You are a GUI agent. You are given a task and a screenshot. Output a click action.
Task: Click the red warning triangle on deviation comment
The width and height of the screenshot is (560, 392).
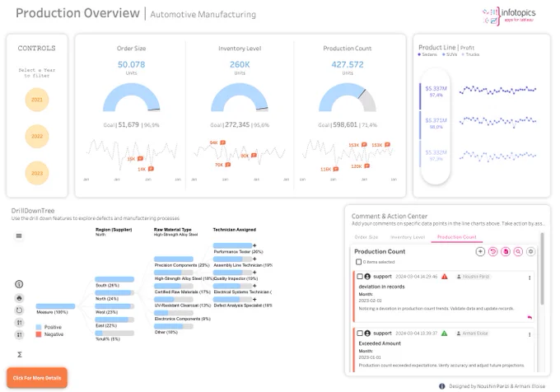[x=445, y=277]
